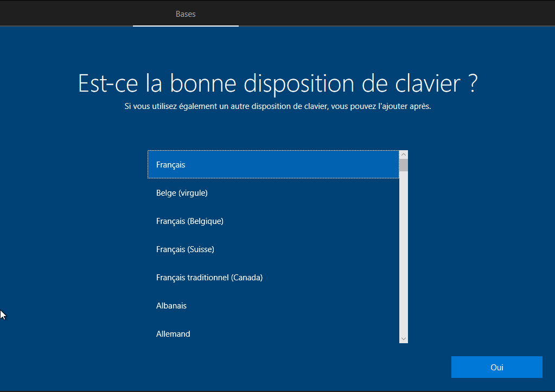555x392 pixels.
Task: Confirm with the Oui button
Action: (x=496, y=367)
